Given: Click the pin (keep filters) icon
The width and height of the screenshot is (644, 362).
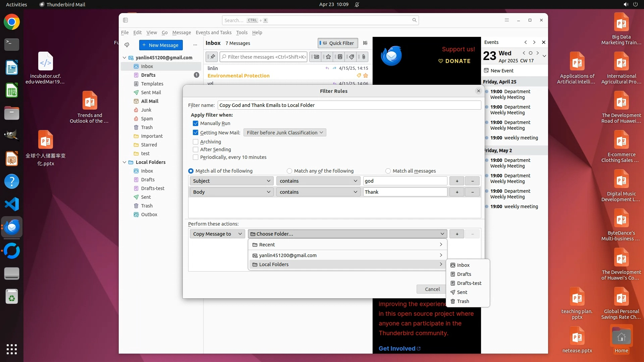Looking at the screenshot, I should tap(212, 57).
